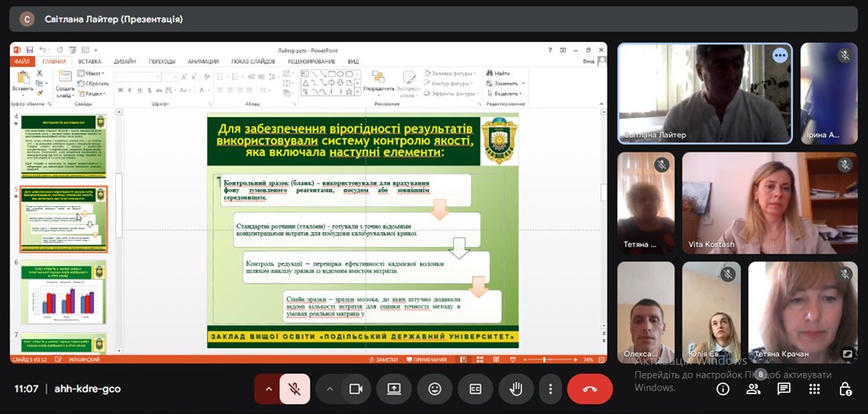Open host controls lock icon
The width and height of the screenshot is (868, 414).
pyautogui.click(x=845, y=389)
